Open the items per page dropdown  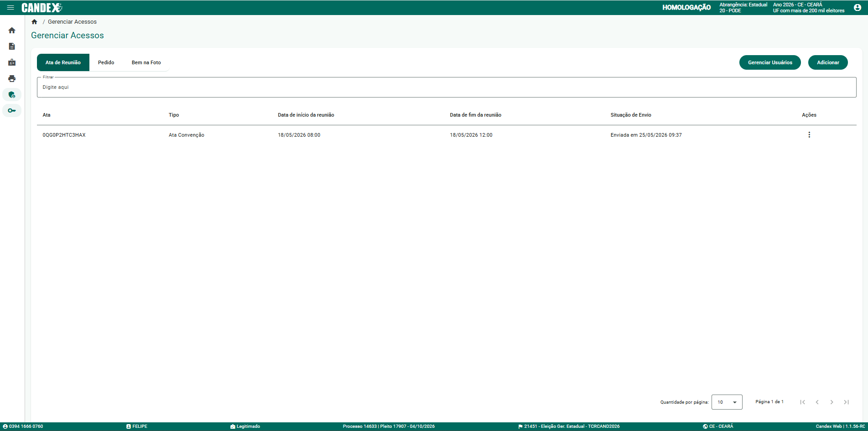click(727, 402)
